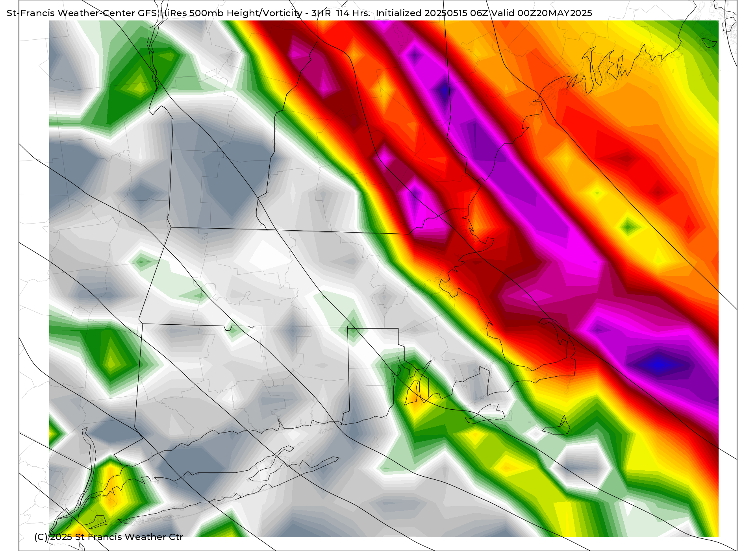Click the 'Valid 00Z20MAY2025' text
Screen dimensions: 756x551
[541, 13]
